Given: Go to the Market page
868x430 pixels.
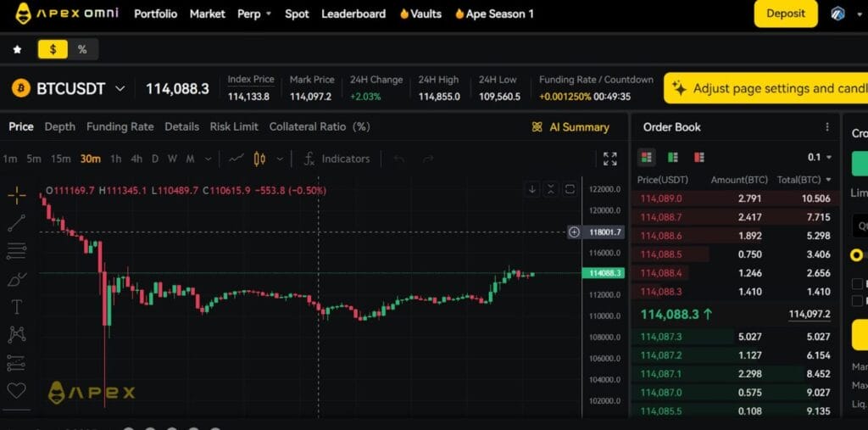Looking at the screenshot, I should 208,14.
